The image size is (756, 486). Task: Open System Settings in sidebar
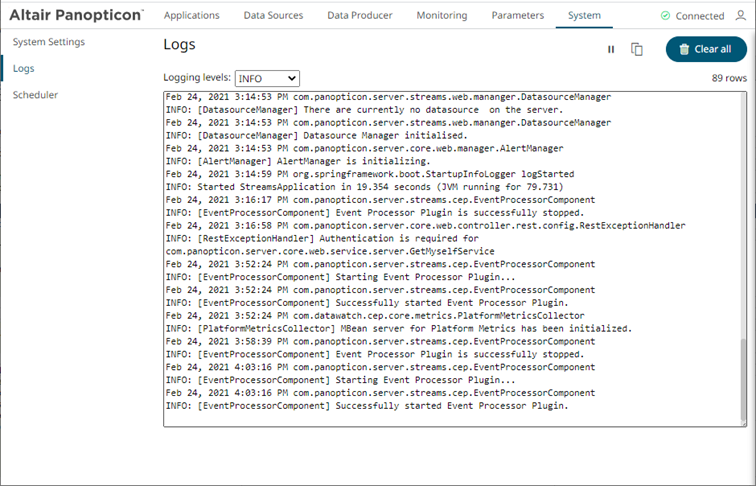49,42
